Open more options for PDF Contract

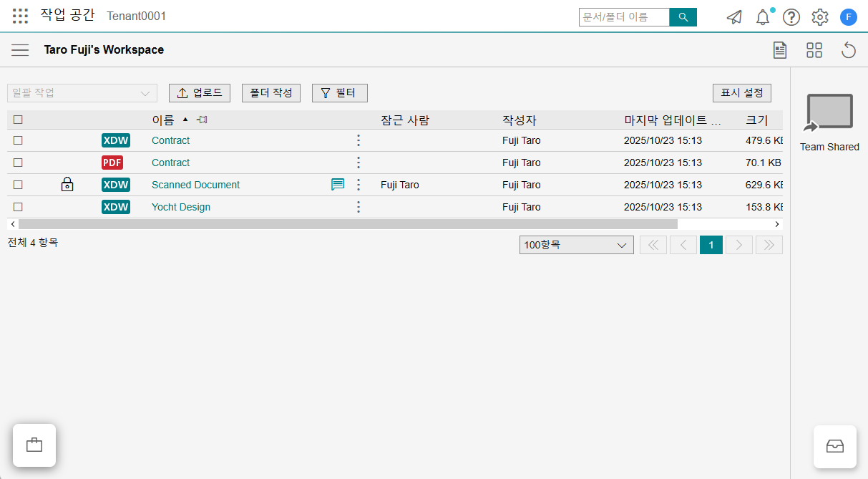click(x=359, y=163)
